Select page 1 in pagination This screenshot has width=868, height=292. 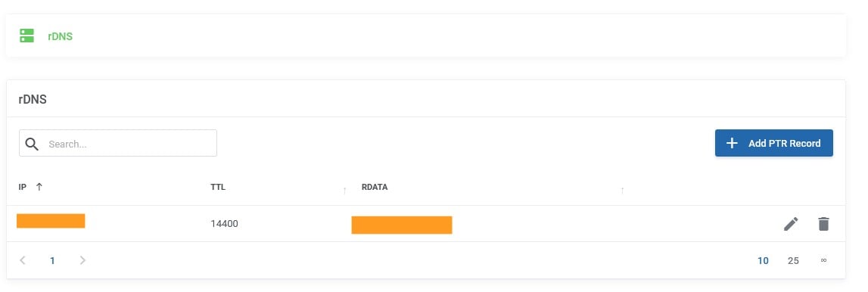coord(52,260)
